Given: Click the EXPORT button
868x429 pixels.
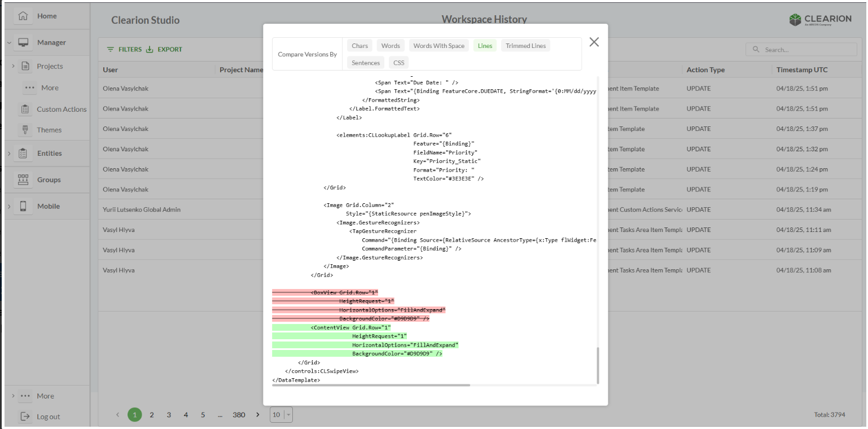Looking at the screenshot, I should click(164, 50).
